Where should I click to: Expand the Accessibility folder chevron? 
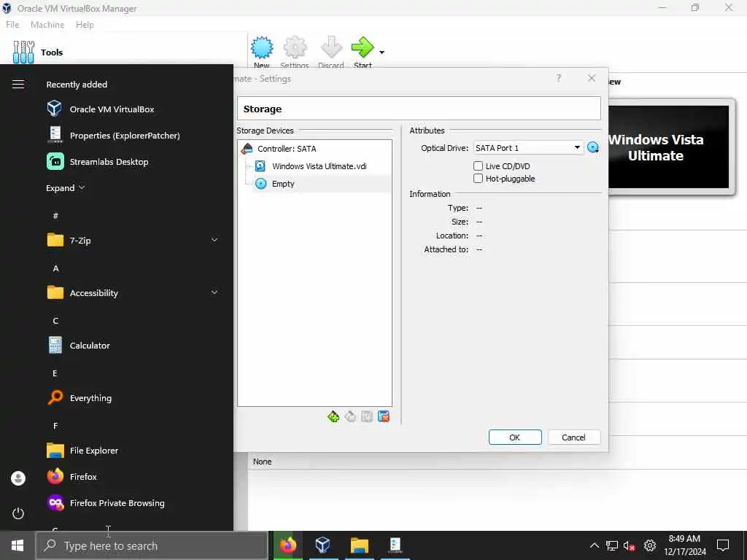pyautogui.click(x=214, y=292)
